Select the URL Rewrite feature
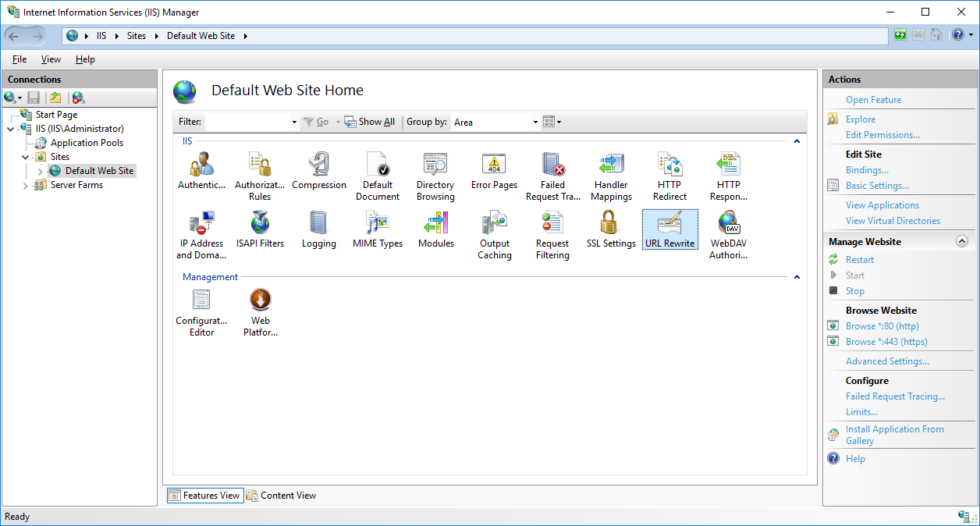This screenshot has width=980, height=526. click(x=669, y=229)
